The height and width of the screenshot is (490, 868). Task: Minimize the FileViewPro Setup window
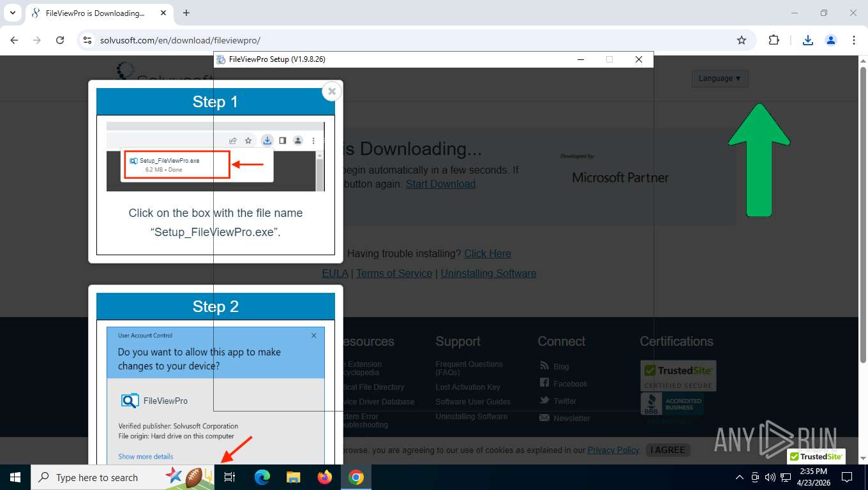[x=581, y=59]
